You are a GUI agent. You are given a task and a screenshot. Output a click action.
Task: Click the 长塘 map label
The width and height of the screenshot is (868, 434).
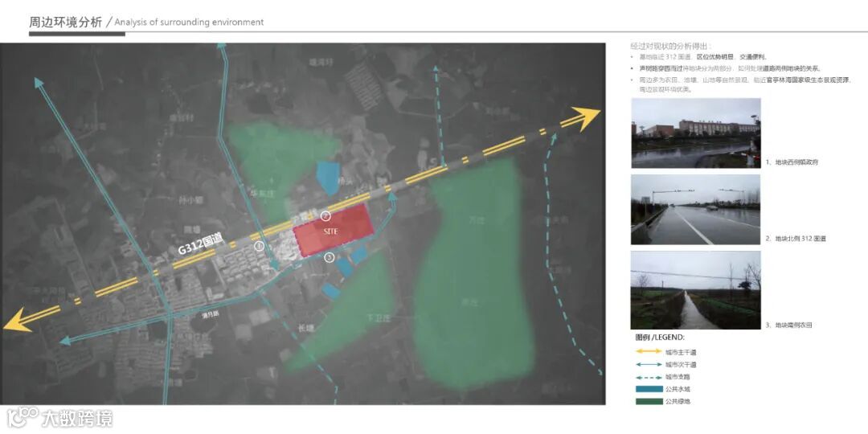305,328
